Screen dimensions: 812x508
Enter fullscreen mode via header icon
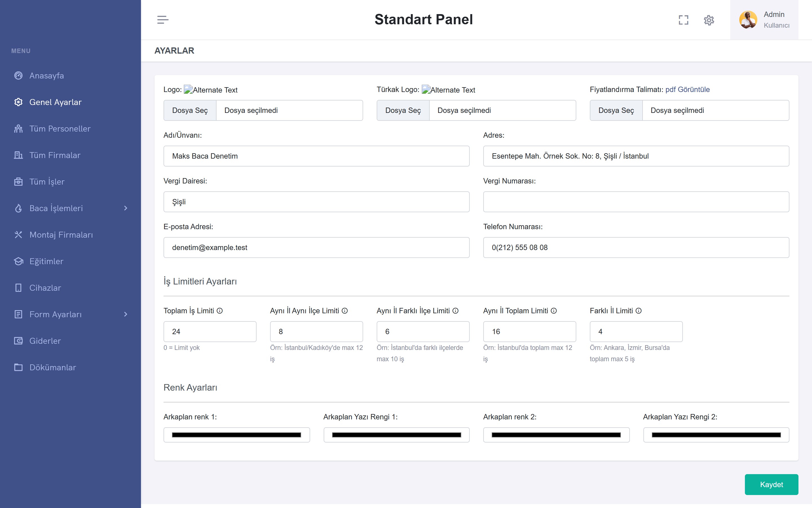tap(683, 20)
